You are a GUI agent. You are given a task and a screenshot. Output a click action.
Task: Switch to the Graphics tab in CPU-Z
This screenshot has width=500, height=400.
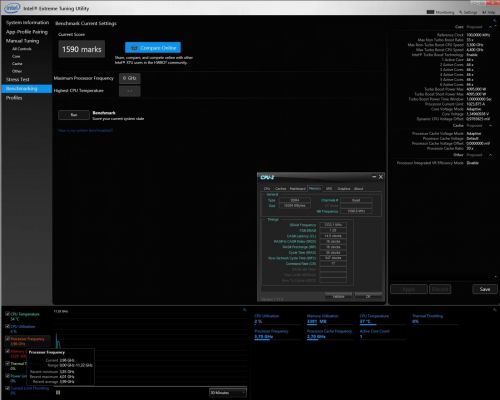click(x=344, y=188)
